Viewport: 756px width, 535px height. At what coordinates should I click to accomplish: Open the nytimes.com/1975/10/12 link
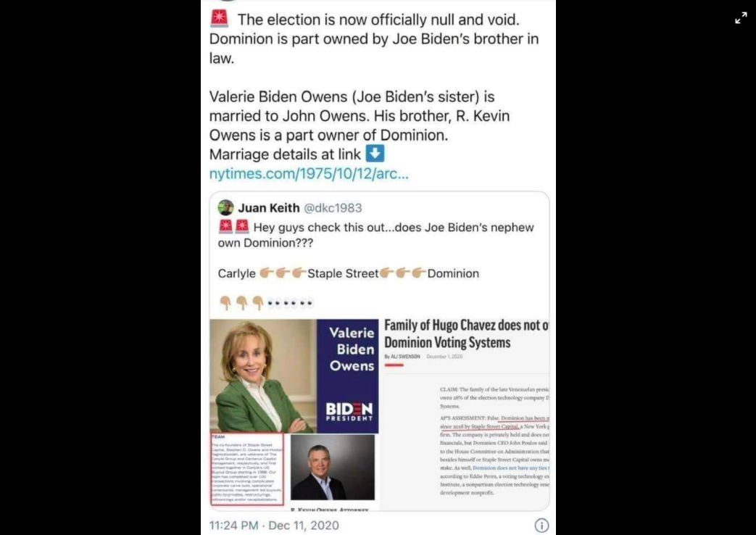(309, 174)
